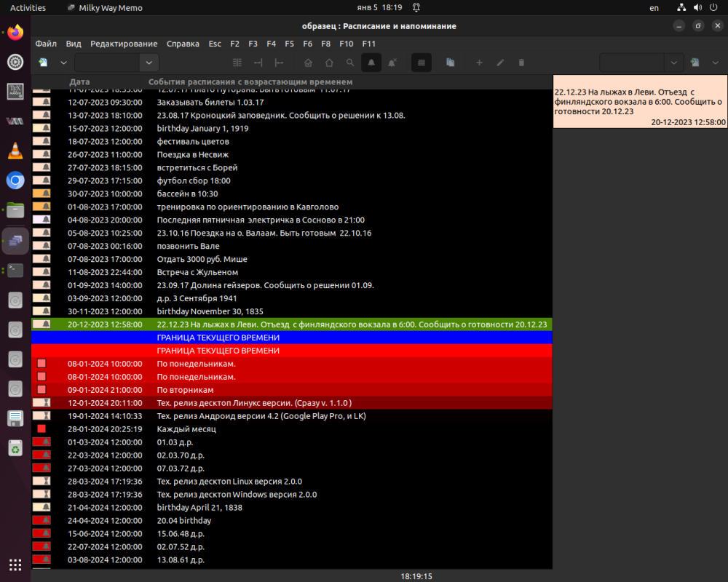Click the Дата column header
The image size is (728, 582).
coord(80,82)
